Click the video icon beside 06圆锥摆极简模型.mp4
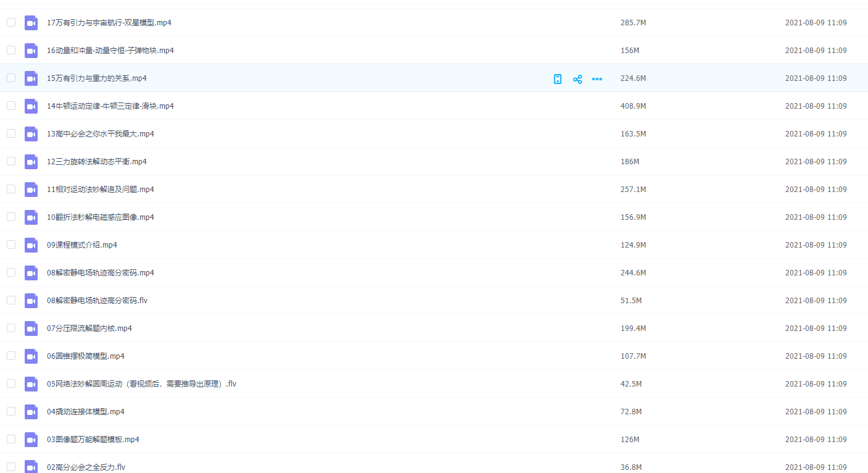Image resolution: width=868 pixels, height=473 pixels. [31, 356]
